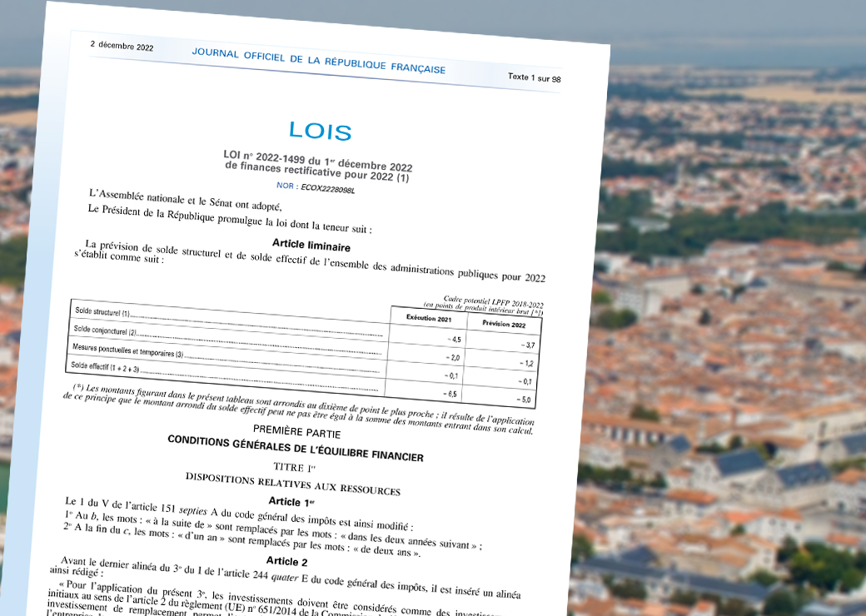
Task: Click the '– 1,2' table cell
Action: [x=525, y=363]
